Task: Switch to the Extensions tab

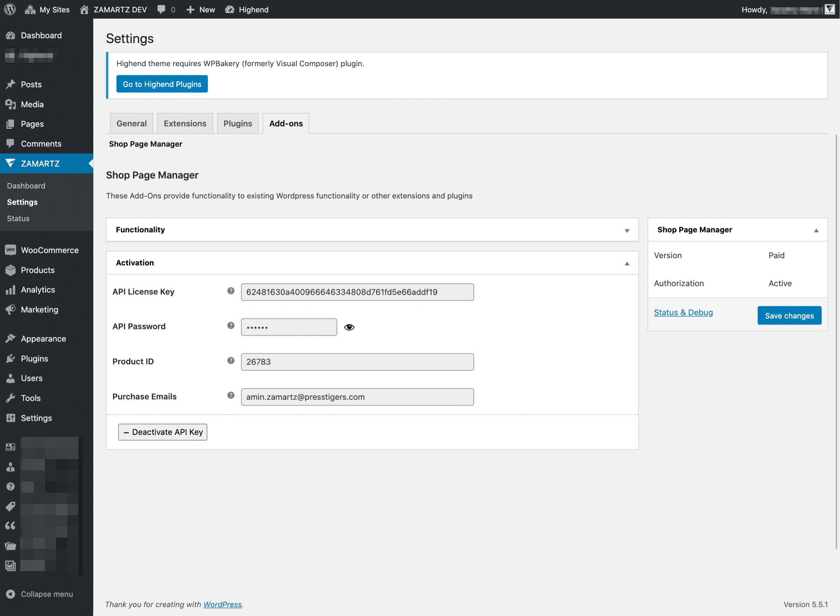Action: tap(185, 123)
